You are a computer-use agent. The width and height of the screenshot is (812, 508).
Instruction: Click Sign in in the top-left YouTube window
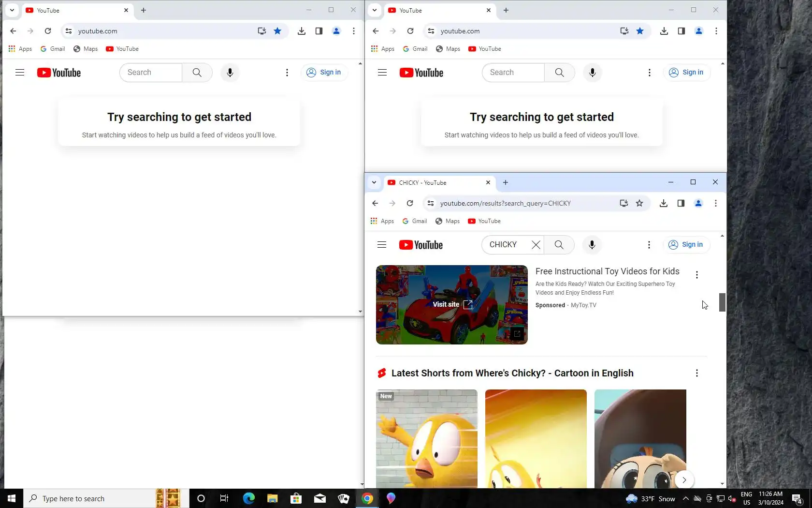point(324,73)
